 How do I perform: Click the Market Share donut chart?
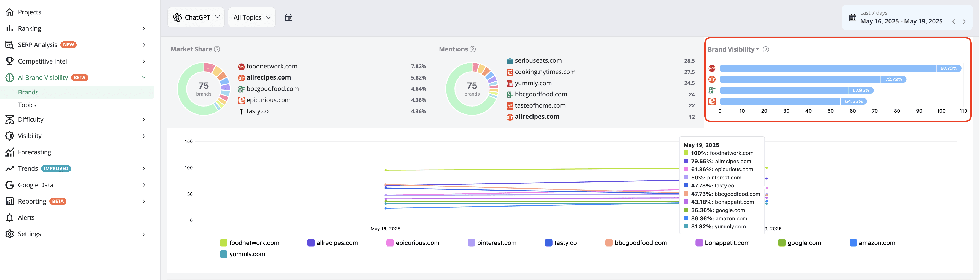(204, 89)
